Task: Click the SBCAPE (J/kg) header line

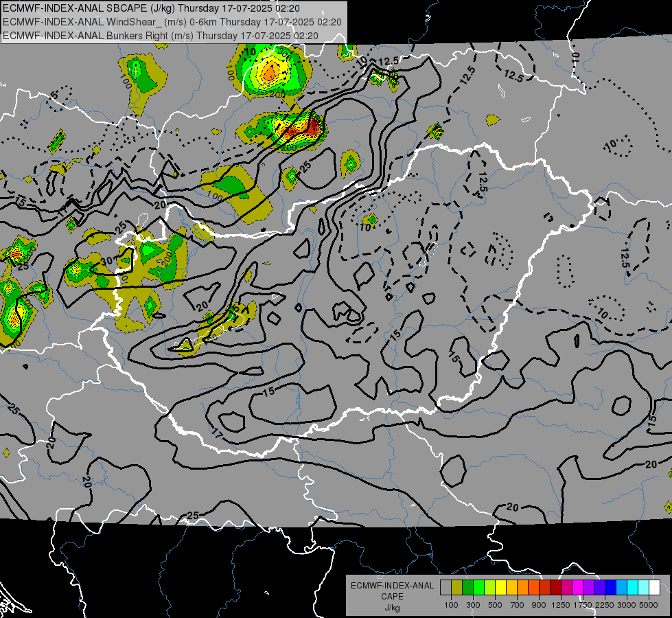Action: [151, 8]
